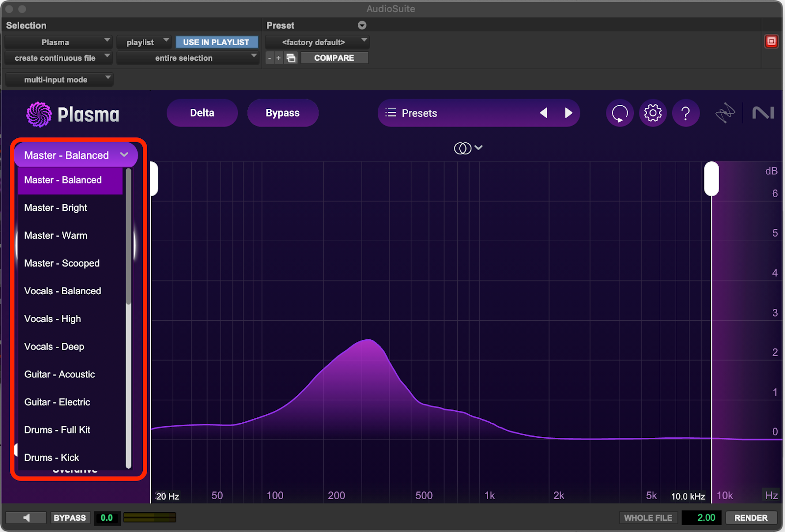Viewport: 785px width, 532px height.
Task: Click the COMPARE button
Action: 334,58
